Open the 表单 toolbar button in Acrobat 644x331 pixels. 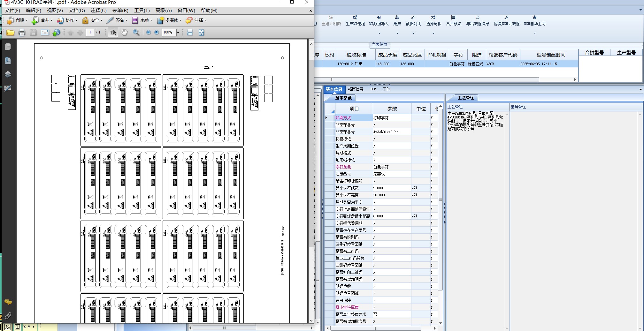[x=142, y=20]
